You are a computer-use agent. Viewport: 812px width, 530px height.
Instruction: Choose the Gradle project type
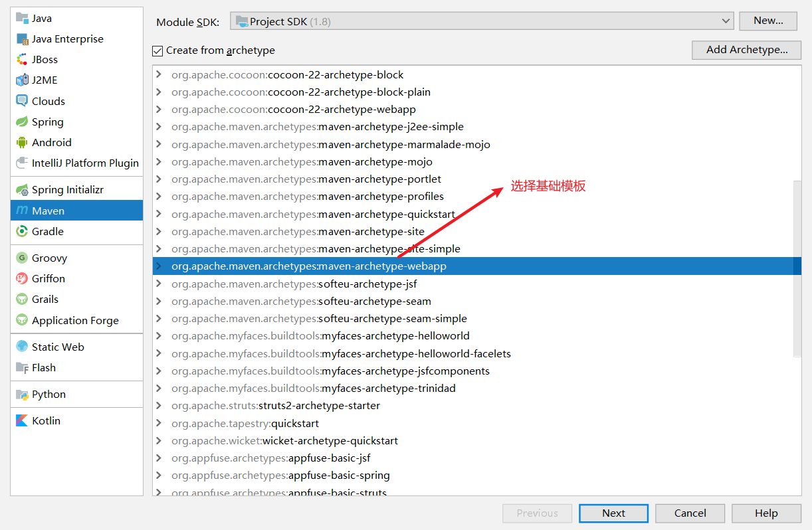coord(76,231)
